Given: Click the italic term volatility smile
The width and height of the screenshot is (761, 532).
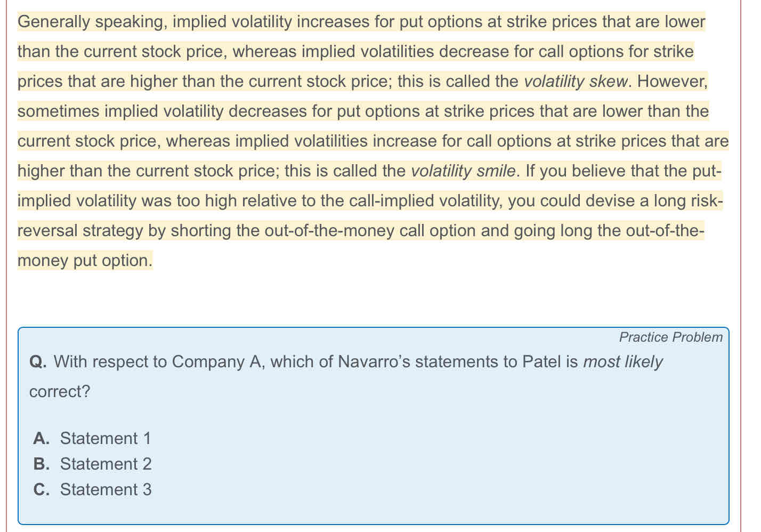Looking at the screenshot, I should [x=464, y=171].
